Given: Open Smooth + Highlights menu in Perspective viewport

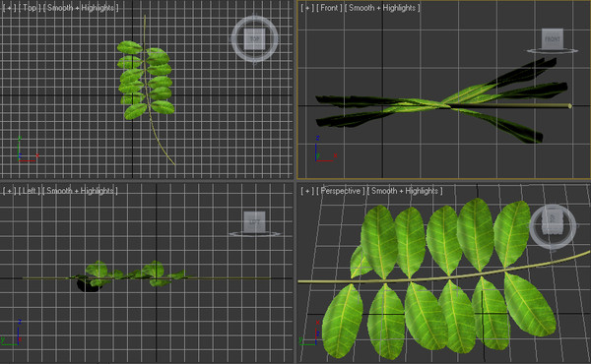Looking at the screenshot, I should 405,191.
